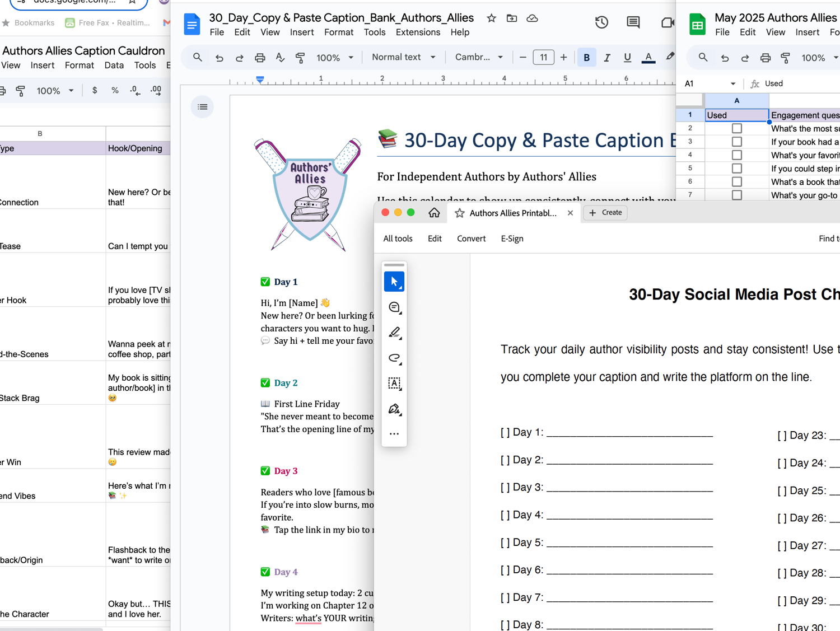840x631 pixels.
Task: Click the left indent marker on Docs ruler
Action: [x=260, y=80]
